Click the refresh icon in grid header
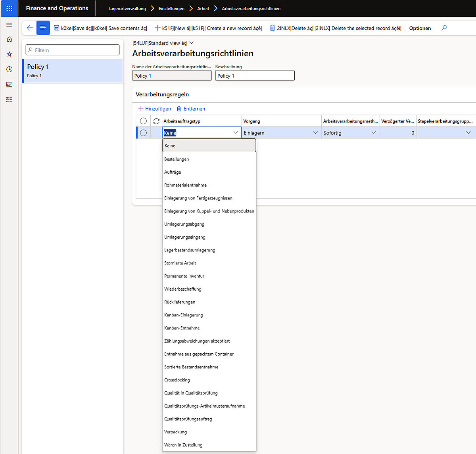 [156, 121]
